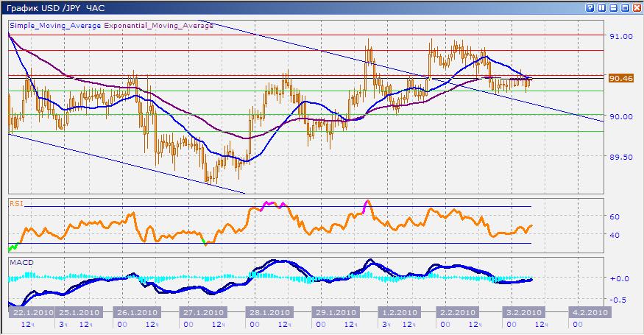Select the 3.2.2010 date marker
This screenshot has width=644, height=335.
(523, 312)
